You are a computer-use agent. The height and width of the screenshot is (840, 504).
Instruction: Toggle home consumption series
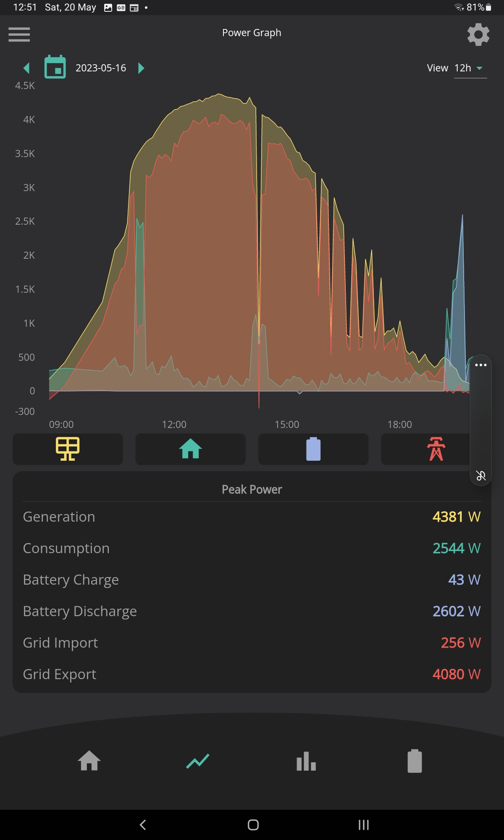(x=191, y=449)
